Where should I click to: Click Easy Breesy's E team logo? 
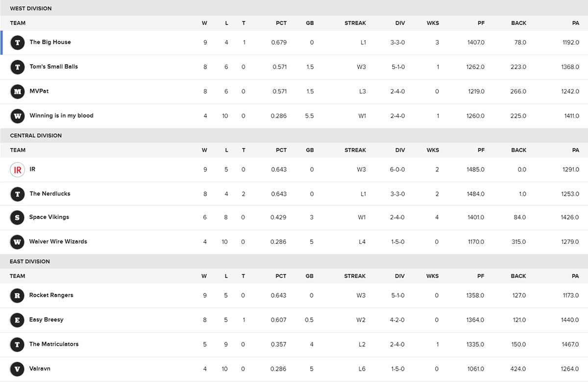coord(18,320)
